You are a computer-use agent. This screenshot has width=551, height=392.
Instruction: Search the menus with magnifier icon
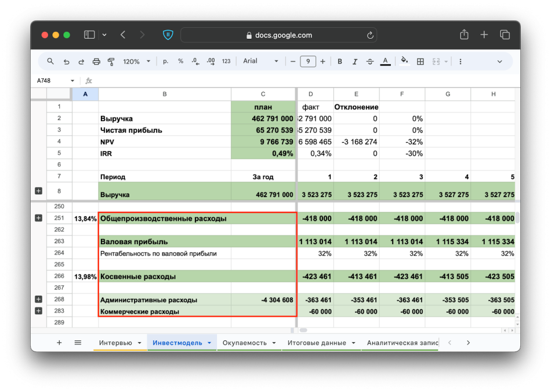pos(50,61)
